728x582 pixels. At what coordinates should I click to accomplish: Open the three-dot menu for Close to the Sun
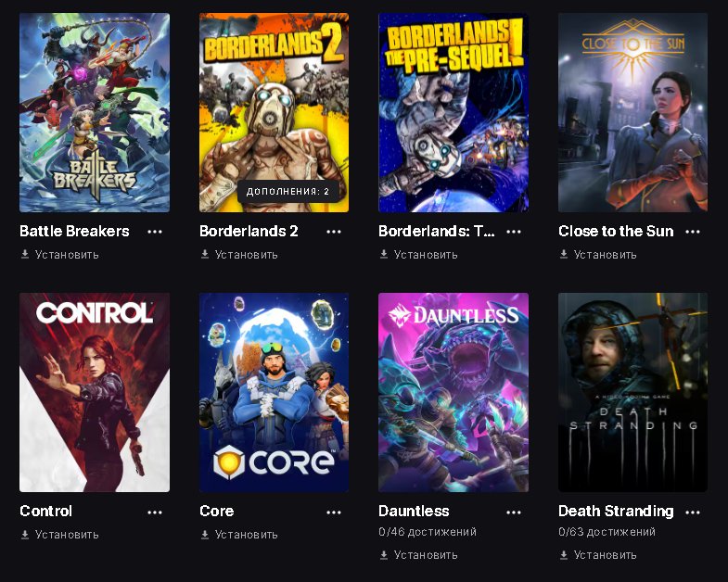[x=693, y=232]
